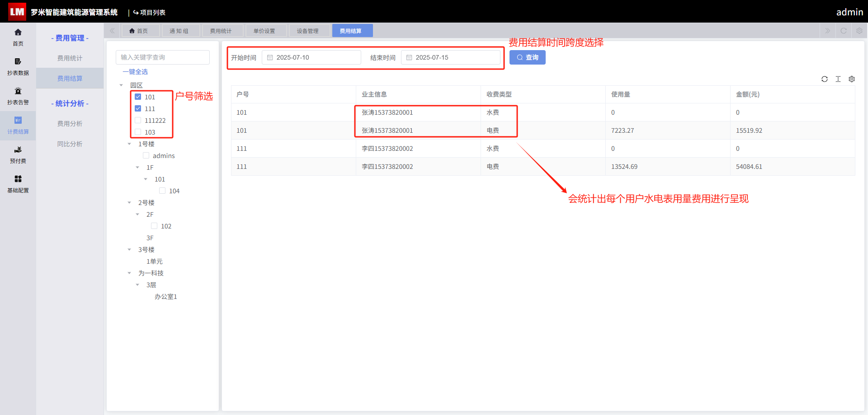
Task: Click the tab bar refresh icon
Action: [844, 31]
